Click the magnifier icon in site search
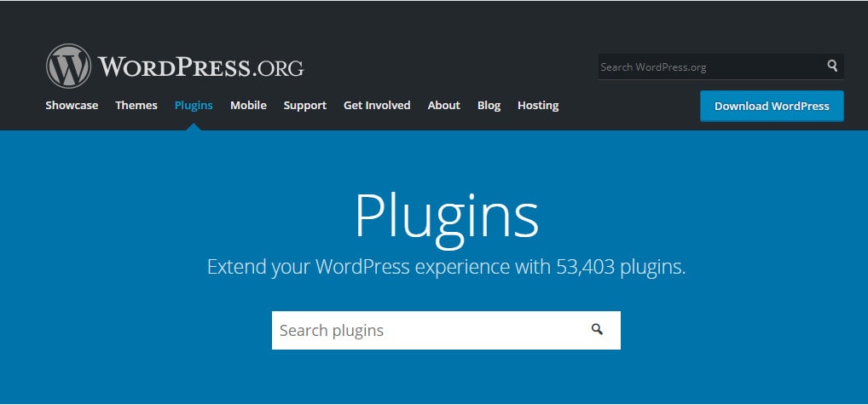 point(832,67)
